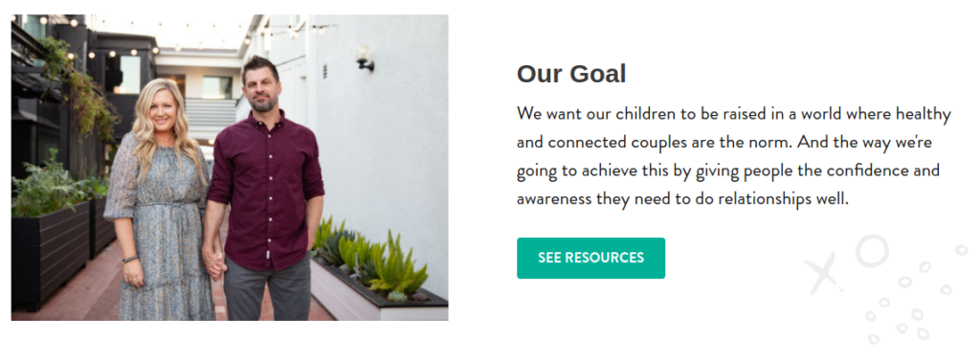This screenshot has width=980, height=362.
Task: Click the large decorative O circle graphic
Action: click(872, 250)
